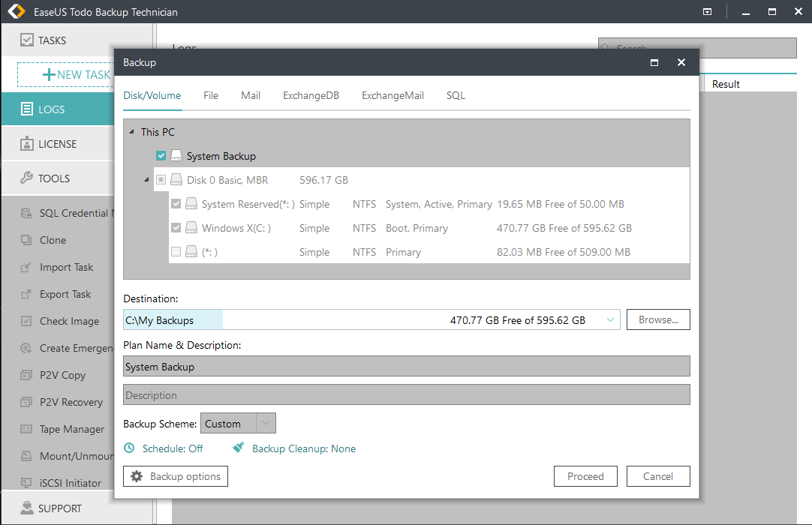
Task: Click the TOOLS wrench icon in sidebar
Action: coord(26,178)
